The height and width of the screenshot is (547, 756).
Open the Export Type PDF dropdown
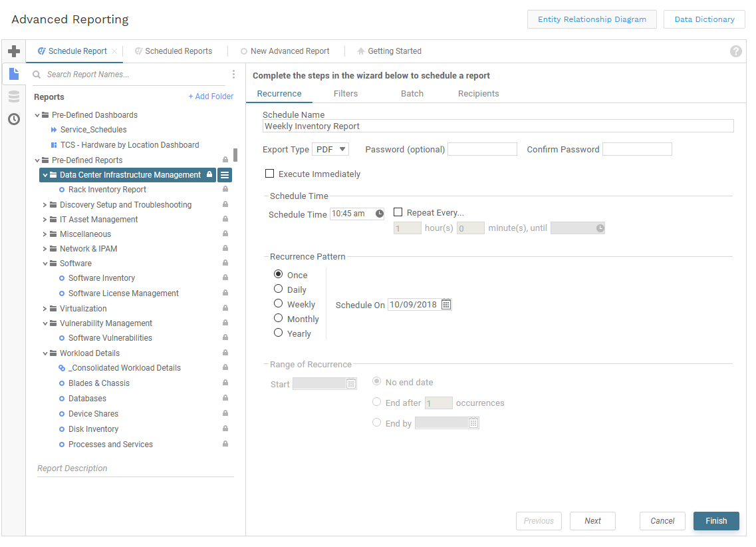coord(330,150)
